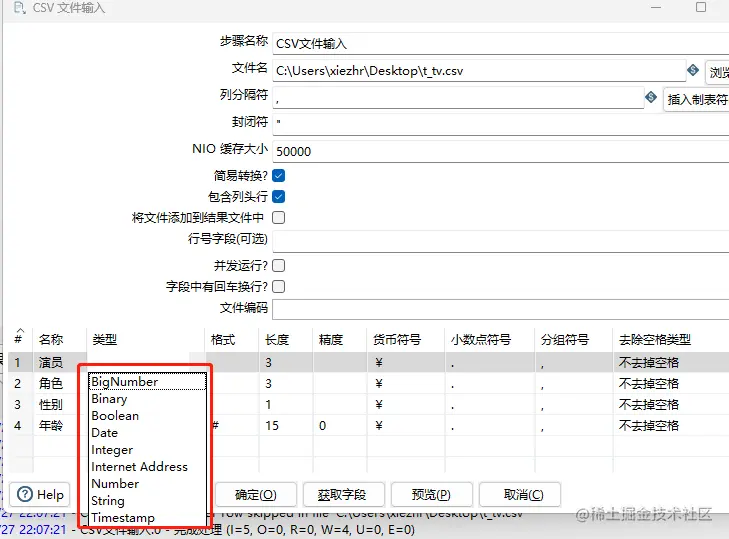Click row number 3 in the fields table
Viewport: 729px width, 539px height.
(20, 404)
